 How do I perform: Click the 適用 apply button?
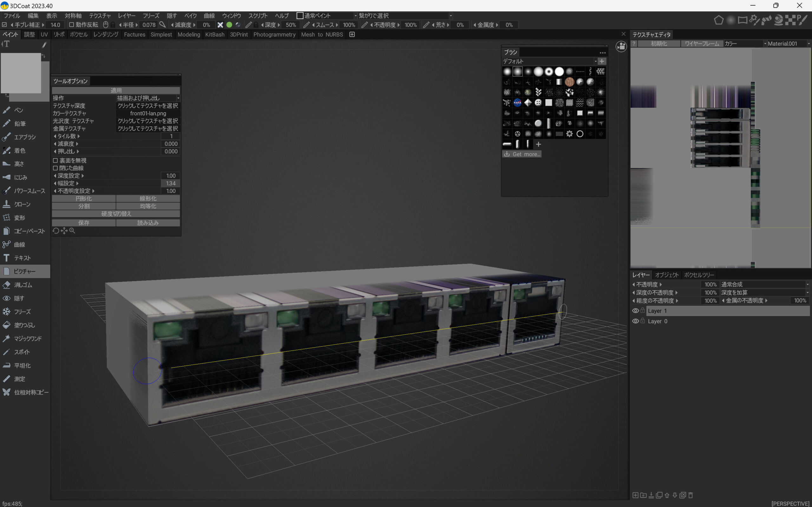tap(116, 91)
